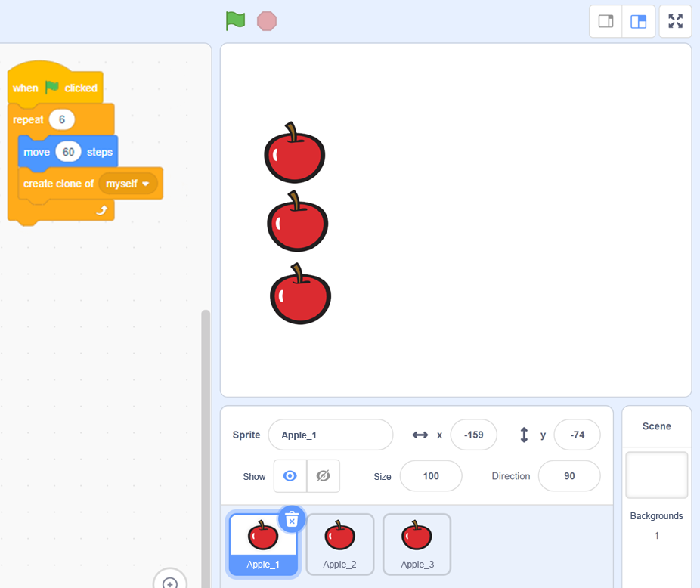The width and height of the screenshot is (700, 588).
Task: Select the Apple_3 sprite thumbnail
Action: point(417,544)
